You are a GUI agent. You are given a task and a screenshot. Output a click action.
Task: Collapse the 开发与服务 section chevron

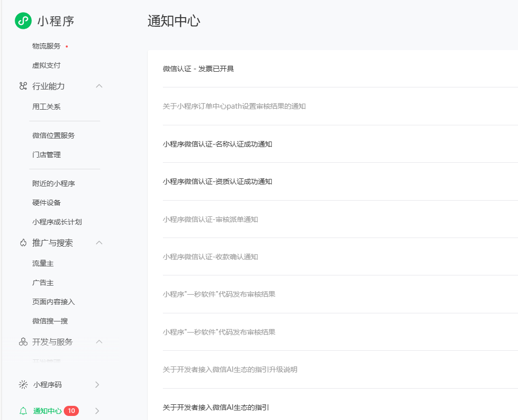(x=99, y=342)
